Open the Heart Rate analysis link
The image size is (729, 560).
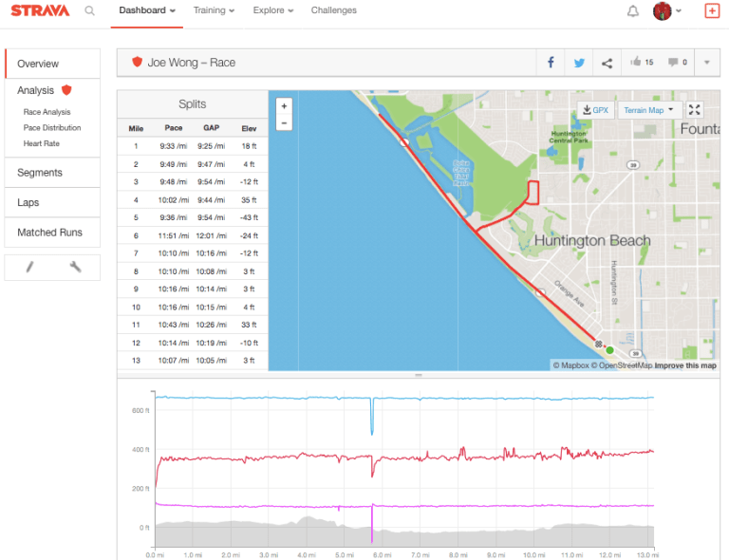pos(43,143)
